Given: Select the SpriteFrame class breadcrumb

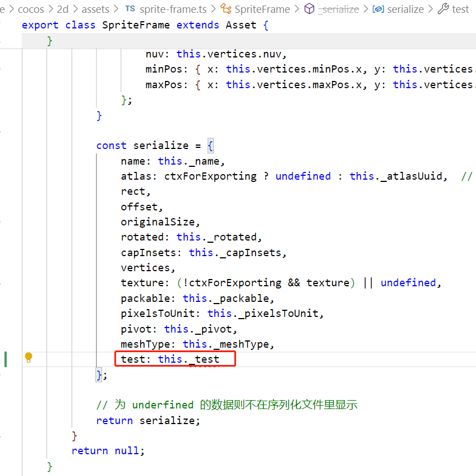Looking at the screenshot, I should [x=262, y=9].
